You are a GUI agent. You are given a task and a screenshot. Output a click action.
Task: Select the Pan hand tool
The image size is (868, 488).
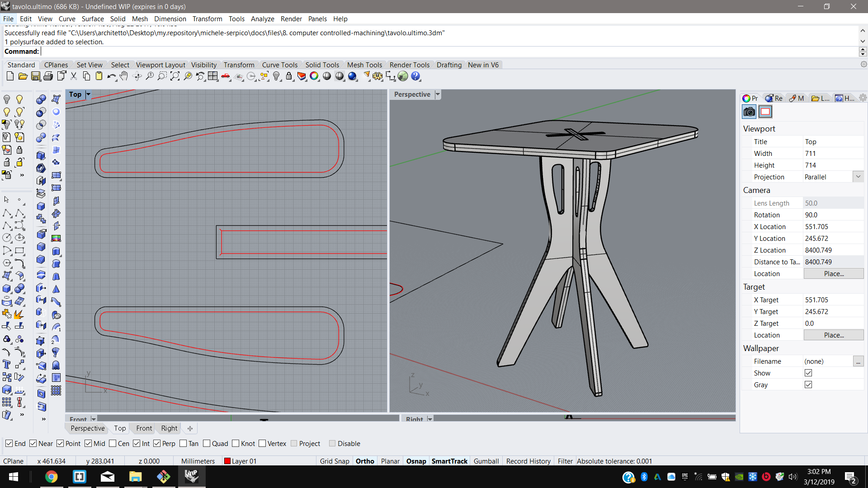coord(124,76)
